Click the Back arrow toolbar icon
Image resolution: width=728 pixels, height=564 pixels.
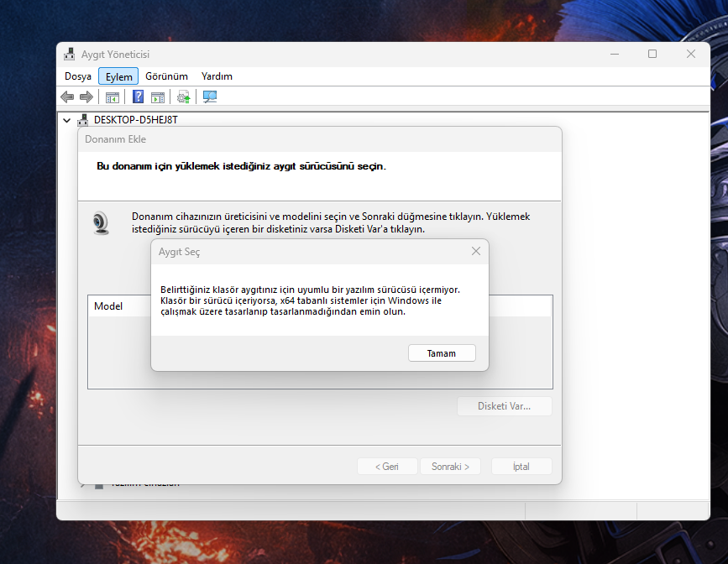point(67,97)
